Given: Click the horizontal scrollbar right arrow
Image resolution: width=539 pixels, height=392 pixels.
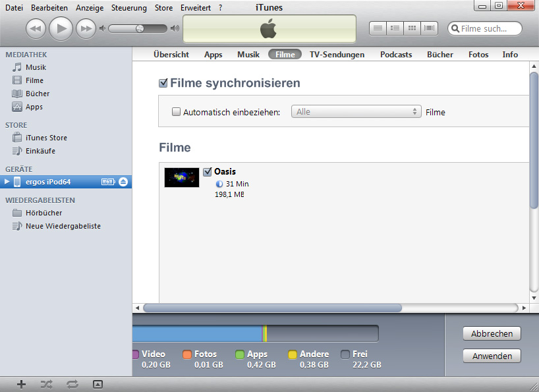Looking at the screenshot, I should point(524,308).
